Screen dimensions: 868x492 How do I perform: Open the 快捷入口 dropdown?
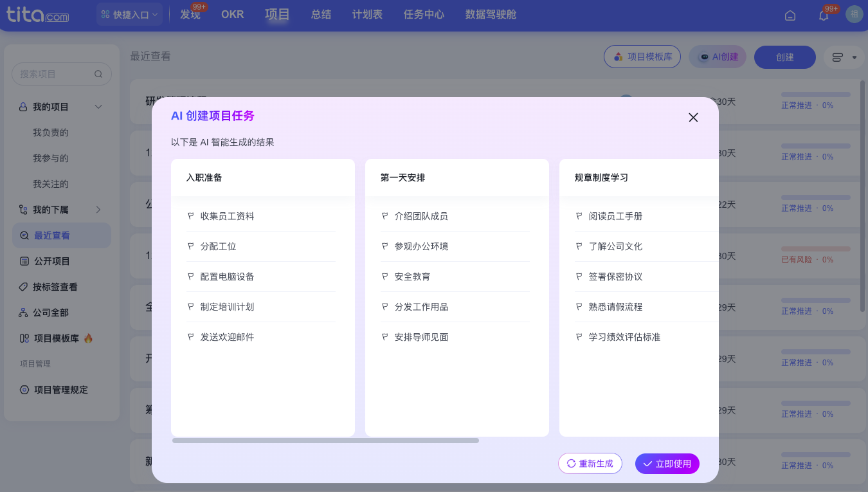[x=129, y=14]
